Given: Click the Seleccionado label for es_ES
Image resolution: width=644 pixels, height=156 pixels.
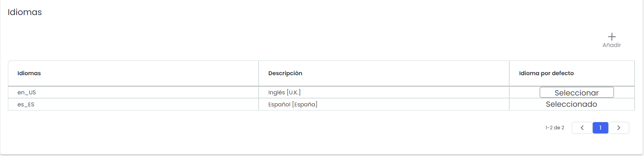Looking at the screenshot, I should [x=571, y=104].
